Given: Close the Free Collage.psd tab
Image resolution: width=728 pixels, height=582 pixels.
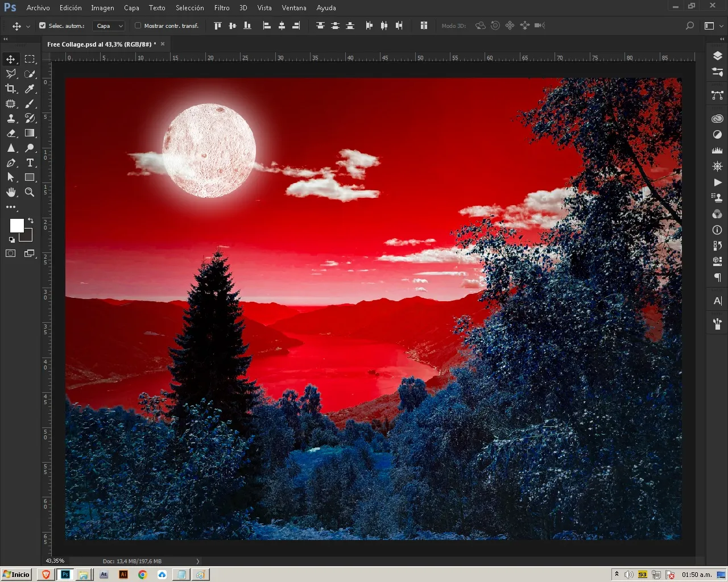Looking at the screenshot, I should pyautogui.click(x=163, y=44).
